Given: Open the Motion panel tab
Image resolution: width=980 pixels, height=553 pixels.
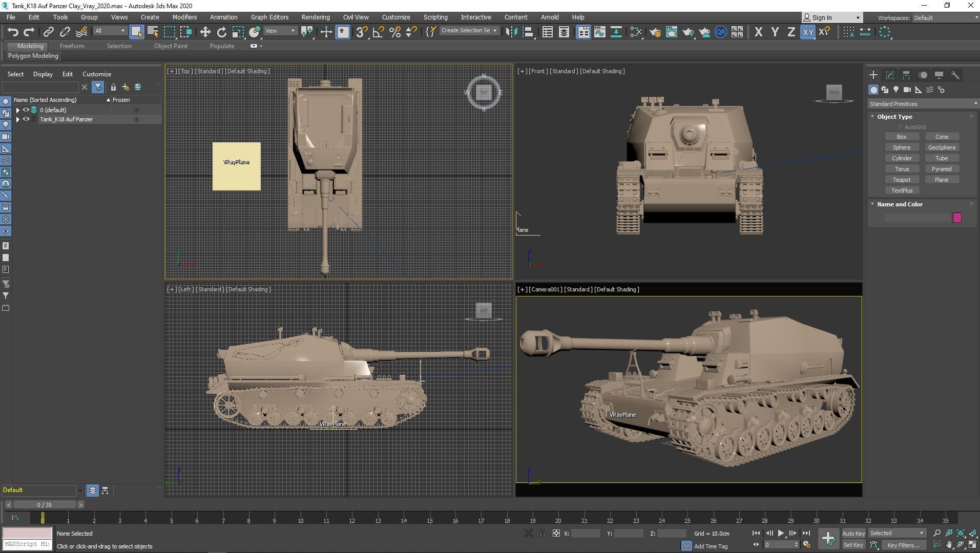Looking at the screenshot, I should click(x=923, y=75).
